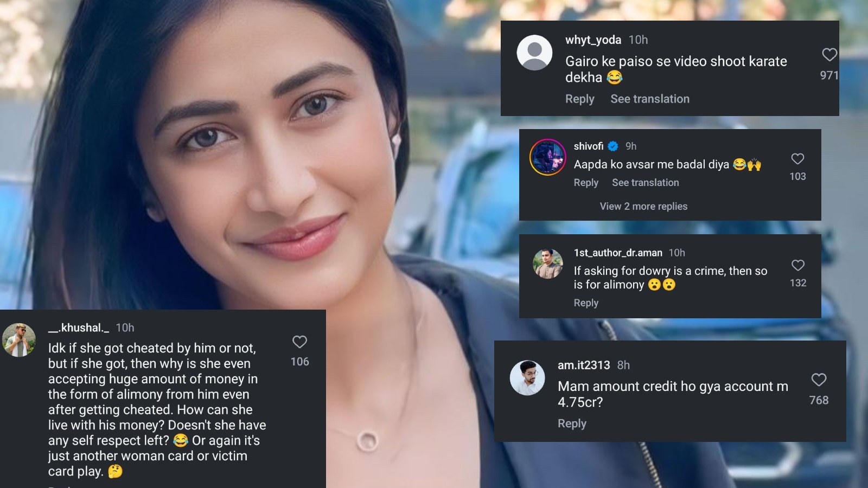Viewport: 868px width, 488px height.
Task: Reply to 1st_author_dr.aman's comment
Action: coord(586,303)
